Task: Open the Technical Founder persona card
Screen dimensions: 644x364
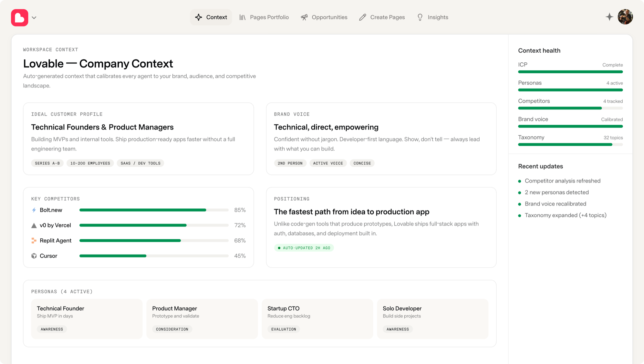Action: 87,319
